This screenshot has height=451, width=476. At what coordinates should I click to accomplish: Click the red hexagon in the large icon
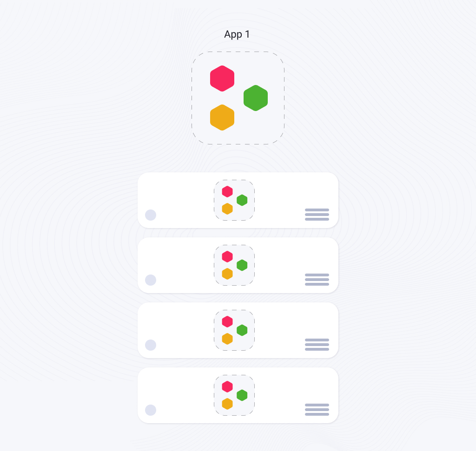222,78
